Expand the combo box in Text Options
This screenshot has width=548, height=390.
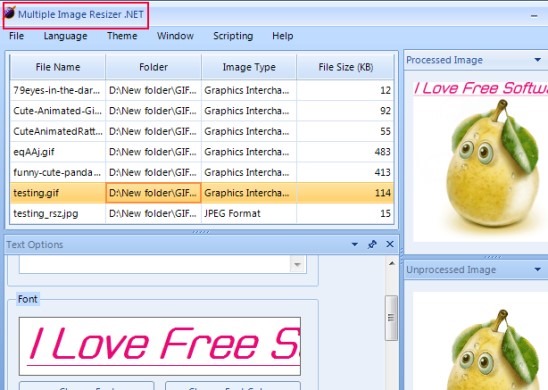(297, 264)
